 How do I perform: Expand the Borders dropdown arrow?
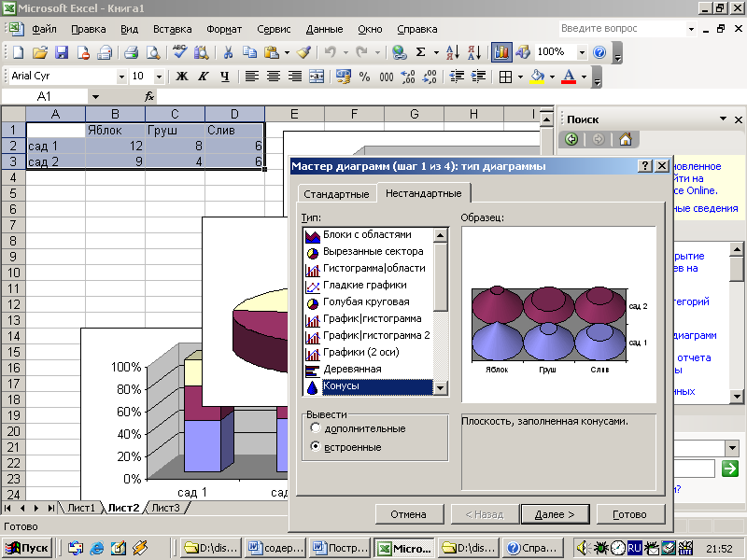520,77
